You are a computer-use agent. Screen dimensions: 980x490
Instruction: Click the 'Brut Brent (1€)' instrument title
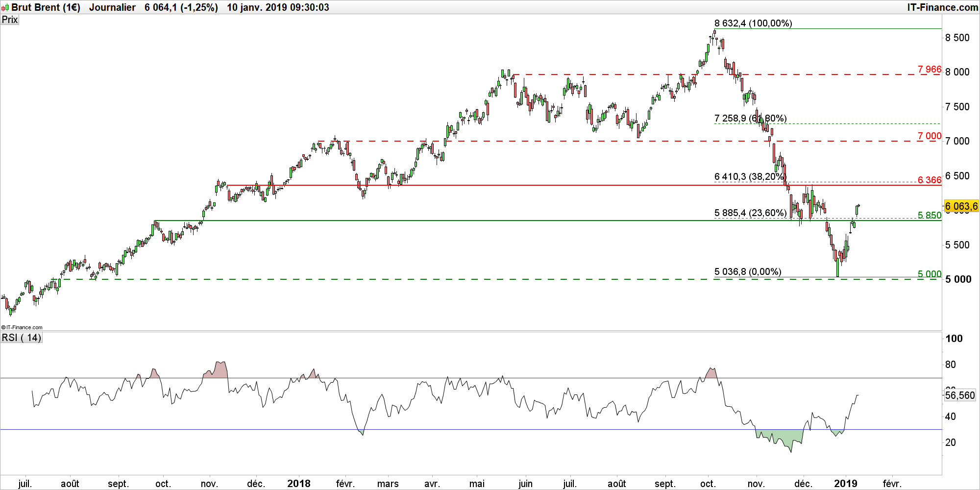[46, 7]
